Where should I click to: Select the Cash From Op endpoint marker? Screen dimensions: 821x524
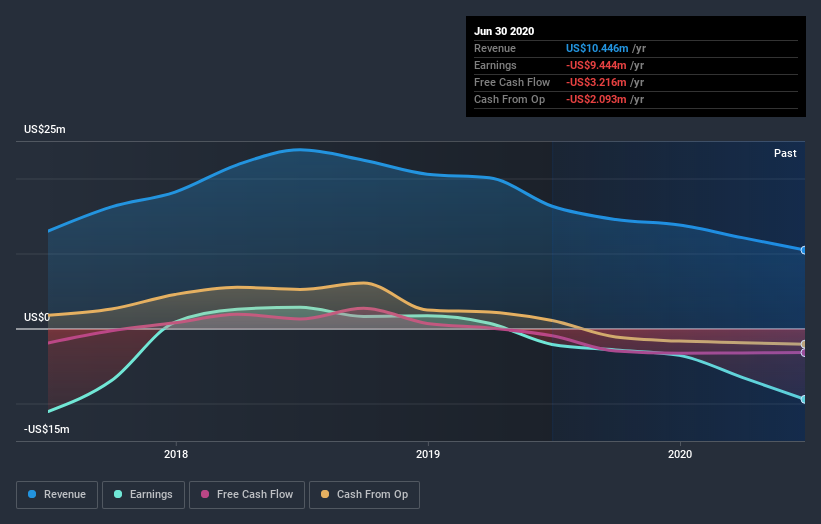[x=804, y=344]
